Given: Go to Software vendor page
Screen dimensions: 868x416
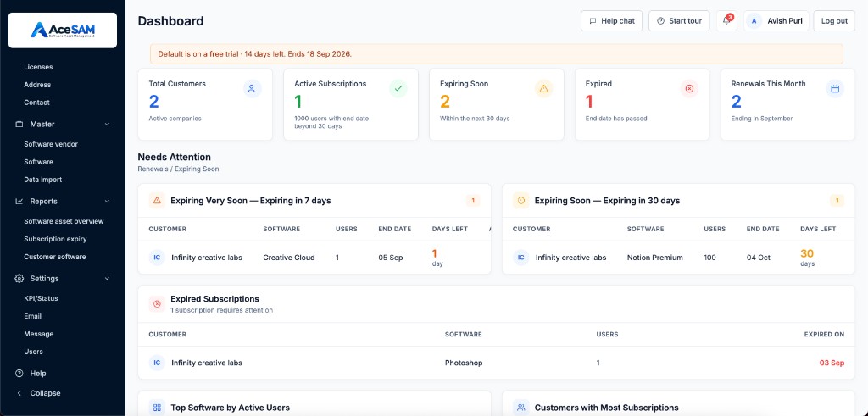Looking at the screenshot, I should click(50, 144).
